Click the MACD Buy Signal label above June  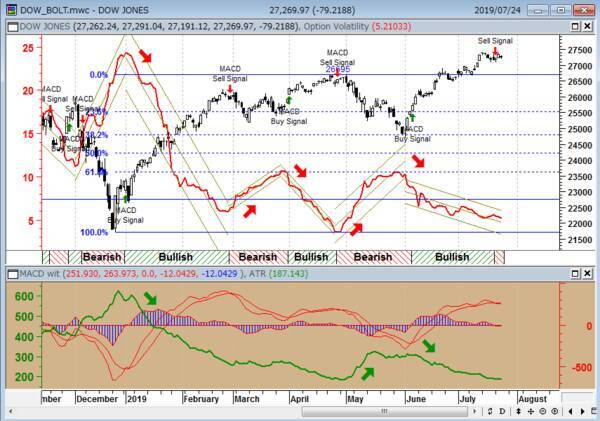[x=412, y=134]
